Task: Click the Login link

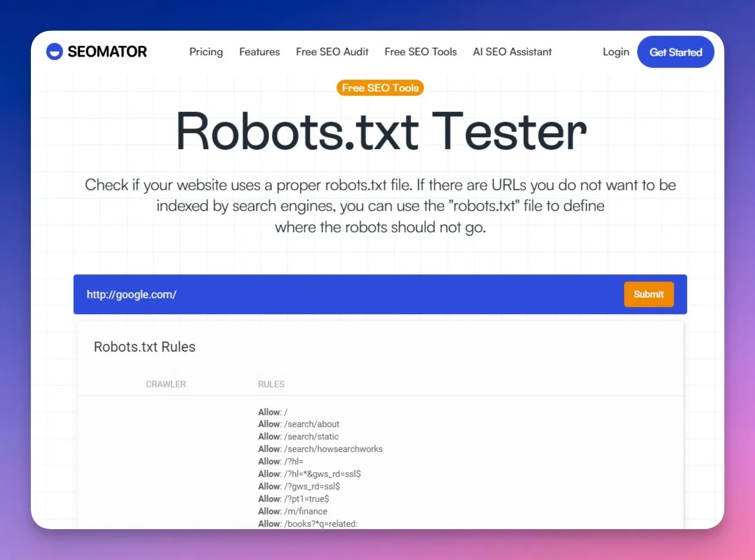Action: pos(615,52)
